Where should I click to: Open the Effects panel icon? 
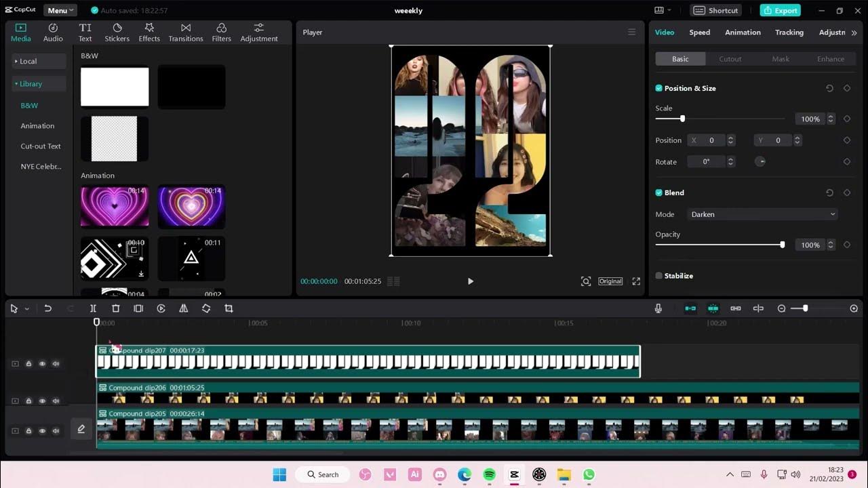tap(149, 33)
